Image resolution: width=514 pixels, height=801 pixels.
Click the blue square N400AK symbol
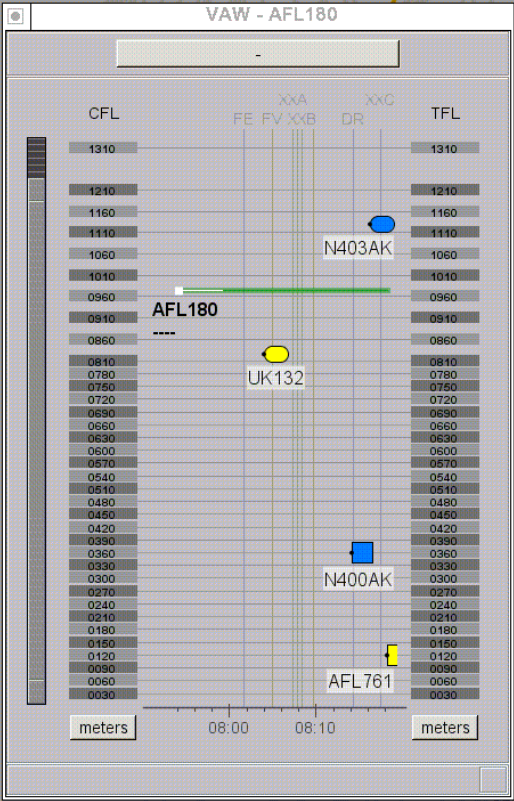pos(362,553)
